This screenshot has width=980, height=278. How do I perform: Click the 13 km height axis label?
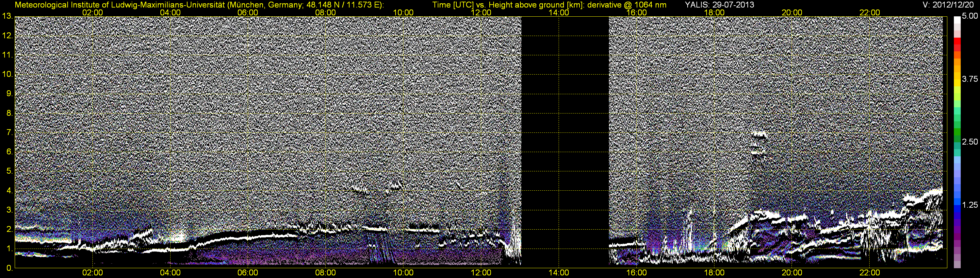point(7,16)
